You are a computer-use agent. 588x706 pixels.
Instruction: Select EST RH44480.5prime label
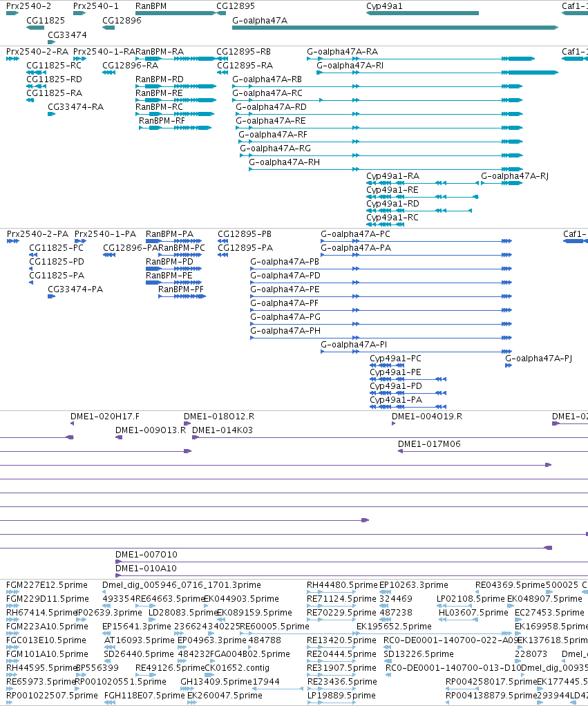pyautogui.click(x=342, y=585)
